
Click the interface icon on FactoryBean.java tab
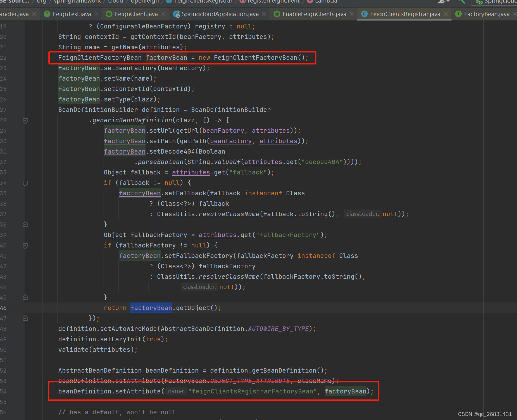[458, 14]
